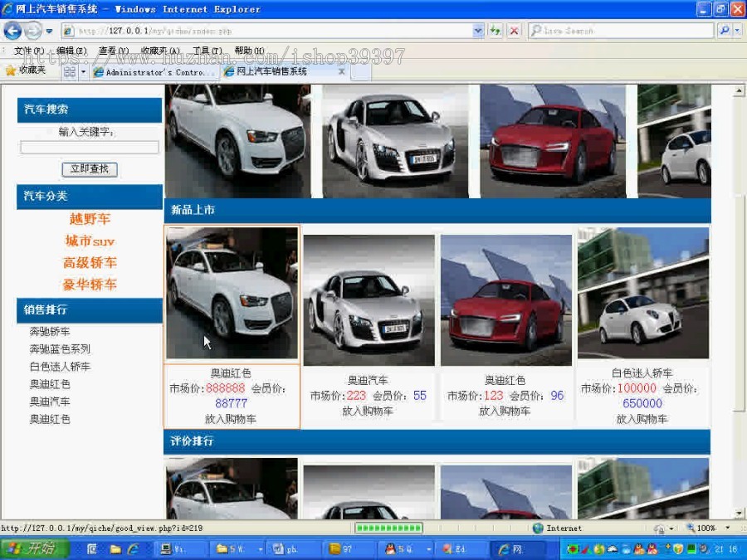Viewport: 747px width, 560px height.
Task: Select the 城市suv category link
Action: [x=90, y=241]
